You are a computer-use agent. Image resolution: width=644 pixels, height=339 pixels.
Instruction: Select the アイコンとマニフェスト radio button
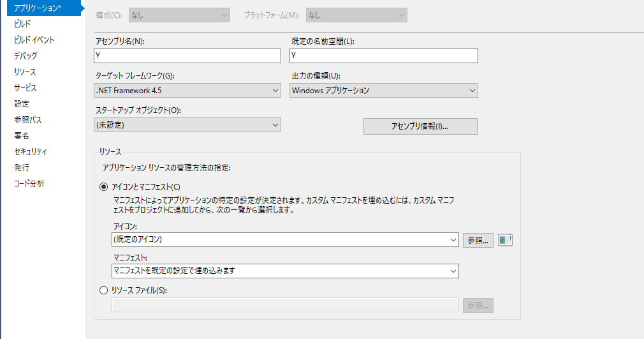point(103,187)
